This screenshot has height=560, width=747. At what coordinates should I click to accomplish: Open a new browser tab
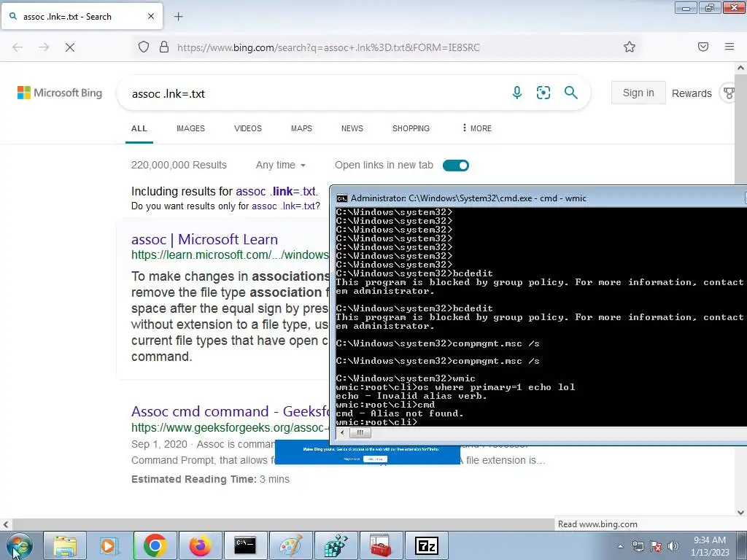tap(178, 17)
